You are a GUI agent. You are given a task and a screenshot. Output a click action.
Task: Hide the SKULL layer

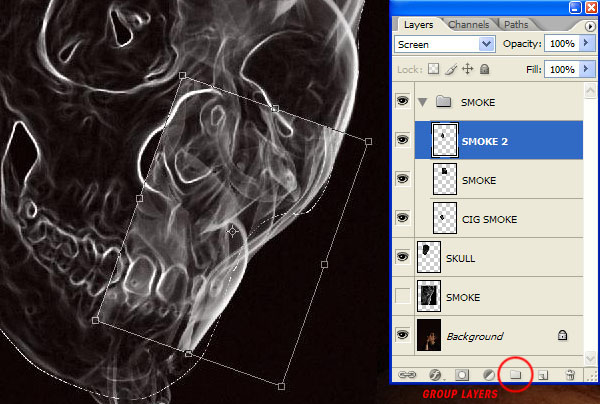pos(402,257)
